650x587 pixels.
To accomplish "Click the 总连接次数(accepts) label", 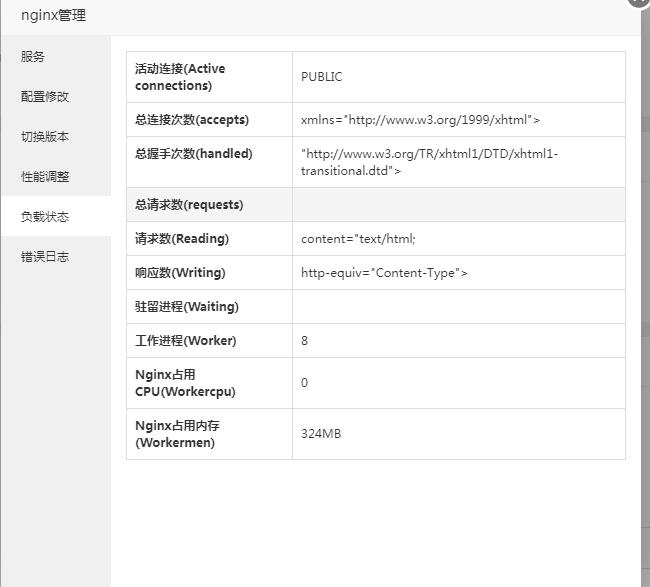I will pos(192,120).
